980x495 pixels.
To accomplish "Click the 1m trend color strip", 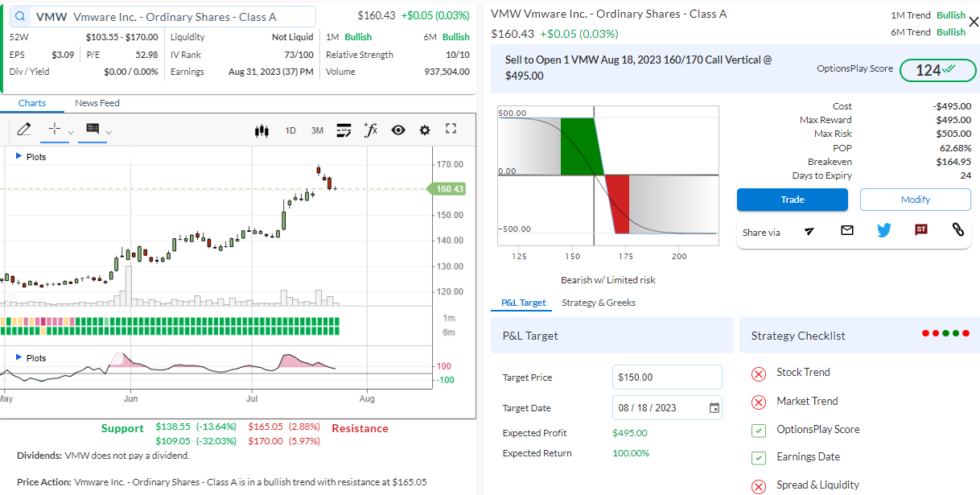I will pos(171,321).
